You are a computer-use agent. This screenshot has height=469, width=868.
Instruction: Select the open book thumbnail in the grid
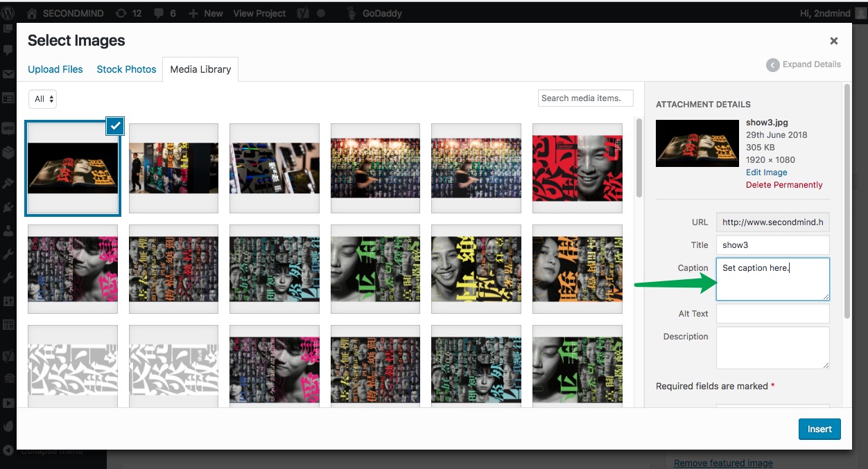click(x=73, y=168)
